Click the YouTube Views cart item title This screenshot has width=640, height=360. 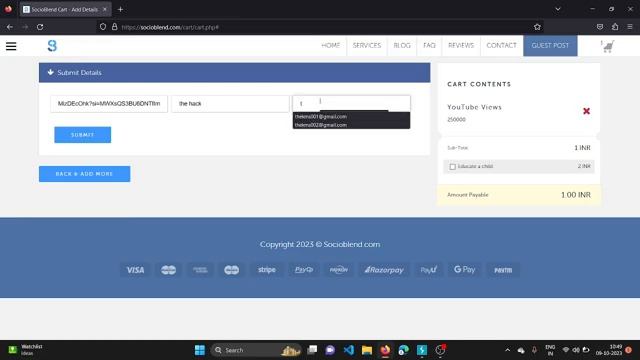pos(474,107)
